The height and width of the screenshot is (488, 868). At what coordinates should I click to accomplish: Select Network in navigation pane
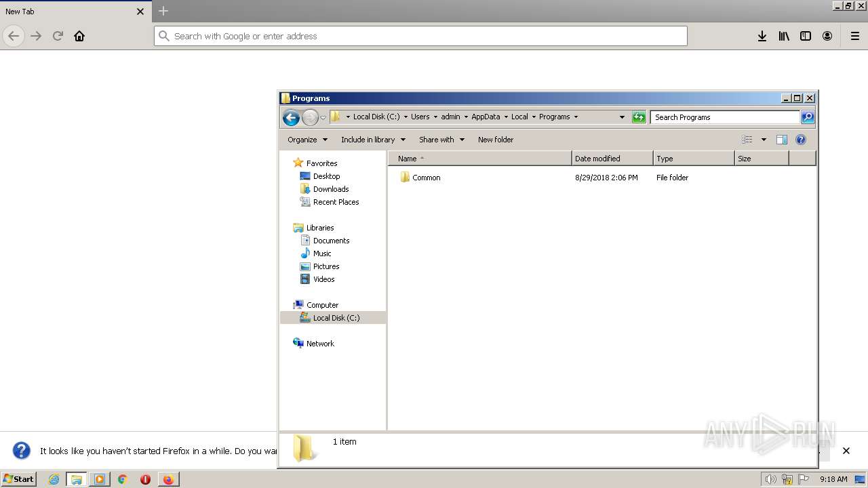pos(320,344)
